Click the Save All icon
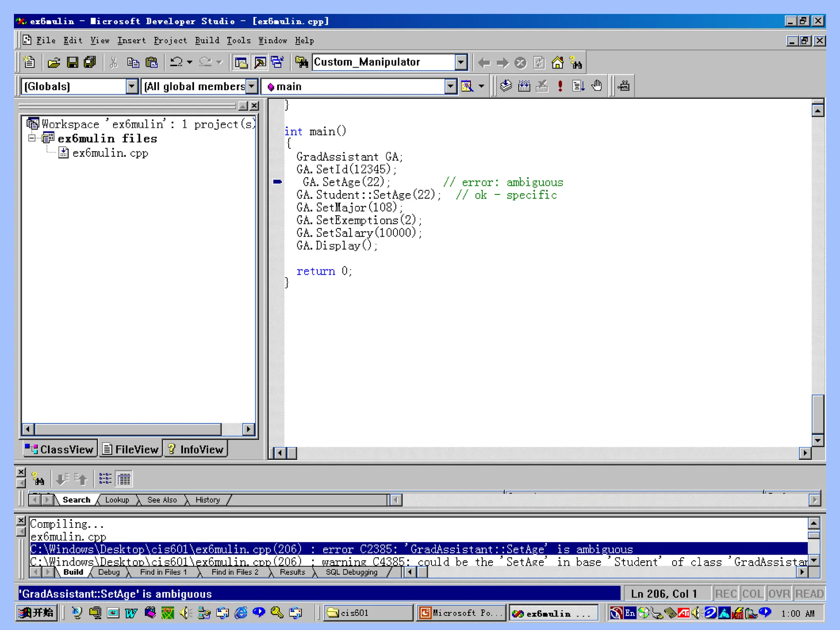Image resolution: width=840 pixels, height=630 pixels. [90, 62]
